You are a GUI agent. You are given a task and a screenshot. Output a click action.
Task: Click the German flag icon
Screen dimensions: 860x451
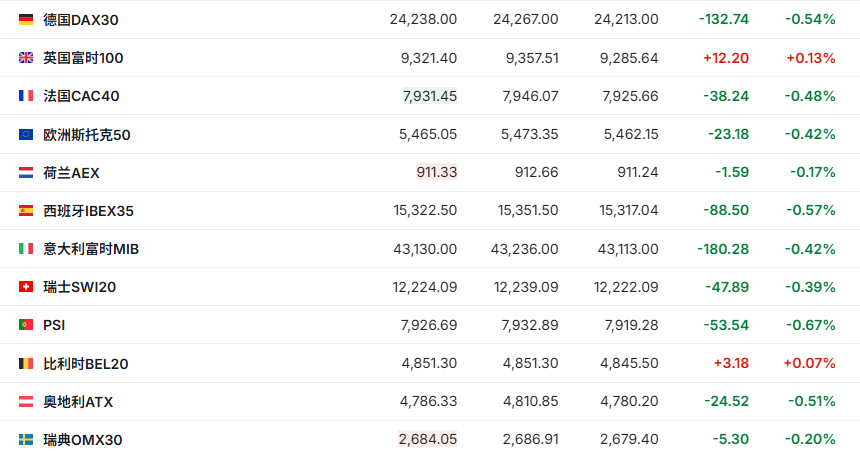26,19
